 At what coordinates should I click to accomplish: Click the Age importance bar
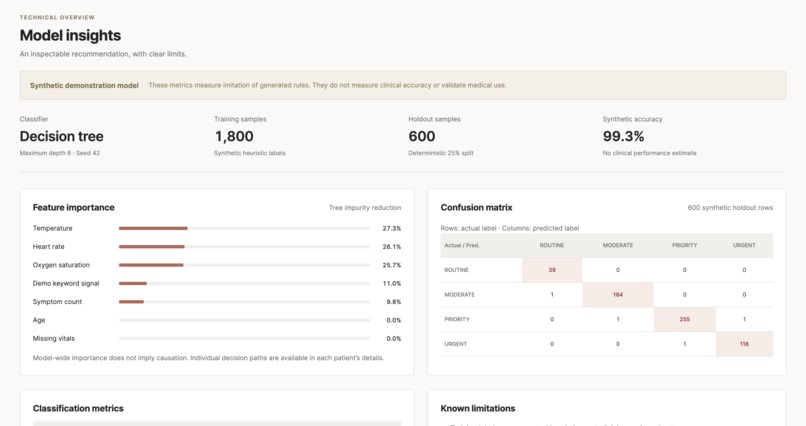pyautogui.click(x=244, y=320)
